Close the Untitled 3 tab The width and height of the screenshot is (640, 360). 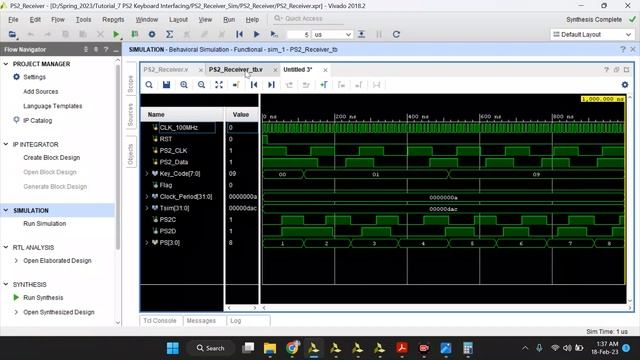[325, 70]
